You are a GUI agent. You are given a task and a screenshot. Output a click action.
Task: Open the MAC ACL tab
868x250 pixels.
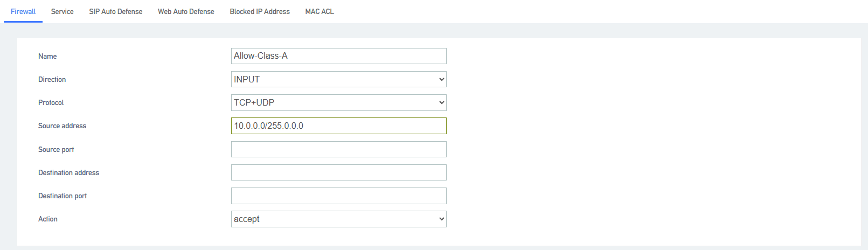320,11
